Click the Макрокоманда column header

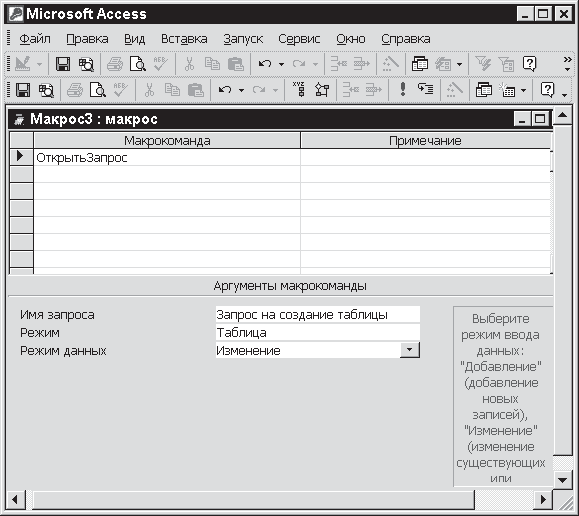tap(167, 140)
